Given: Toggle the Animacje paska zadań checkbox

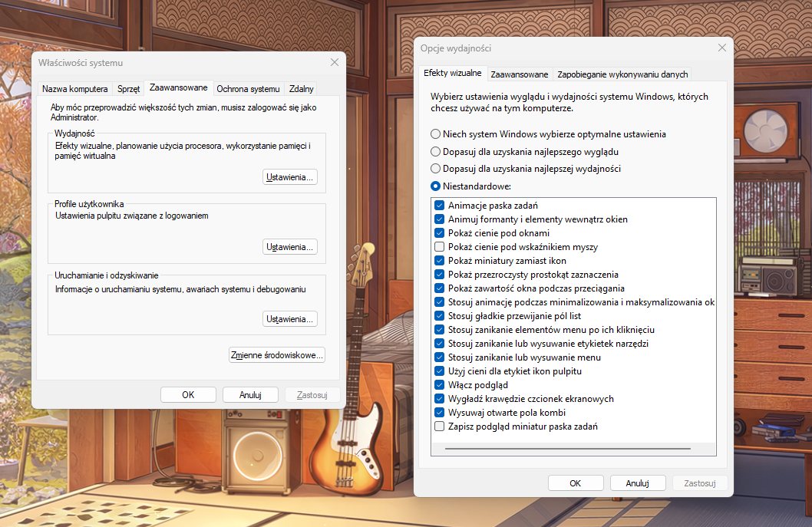Looking at the screenshot, I should coord(439,206).
